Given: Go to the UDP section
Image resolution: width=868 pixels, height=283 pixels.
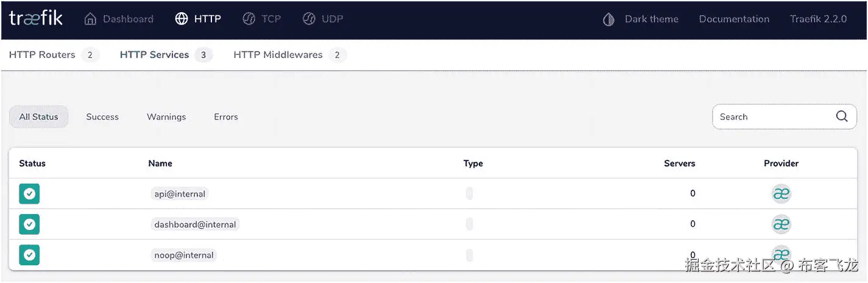Looking at the screenshot, I should (x=323, y=19).
